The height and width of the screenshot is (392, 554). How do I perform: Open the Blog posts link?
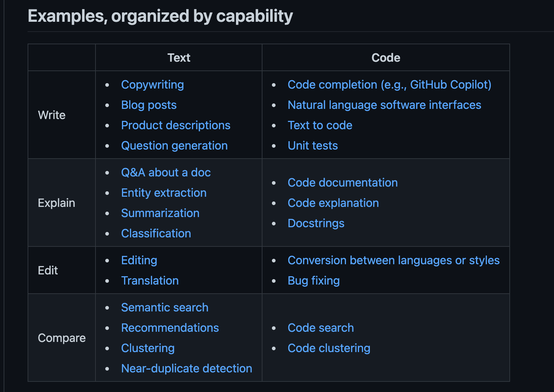(x=149, y=105)
